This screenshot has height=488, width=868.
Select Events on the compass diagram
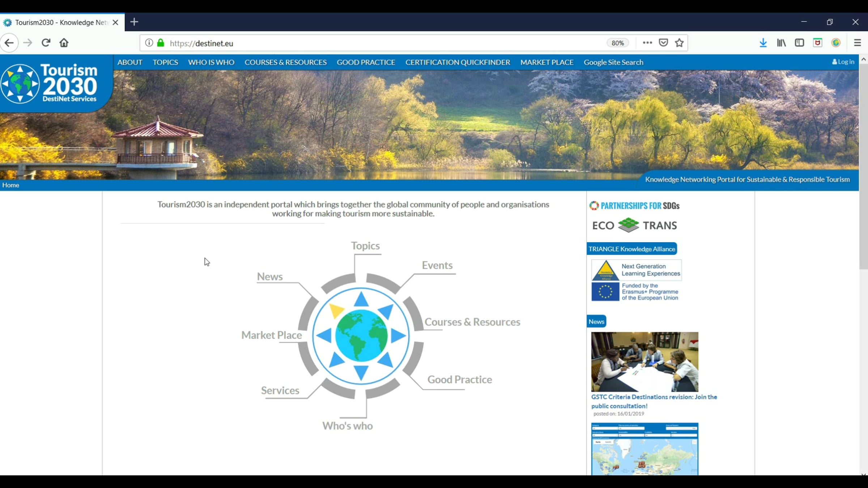pos(437,265)
